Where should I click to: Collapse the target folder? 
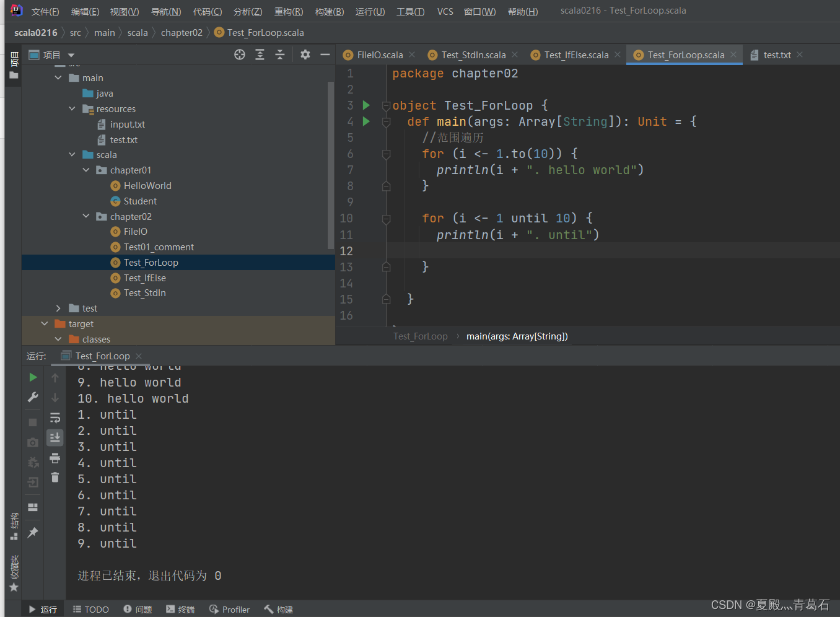pos(44,323)
